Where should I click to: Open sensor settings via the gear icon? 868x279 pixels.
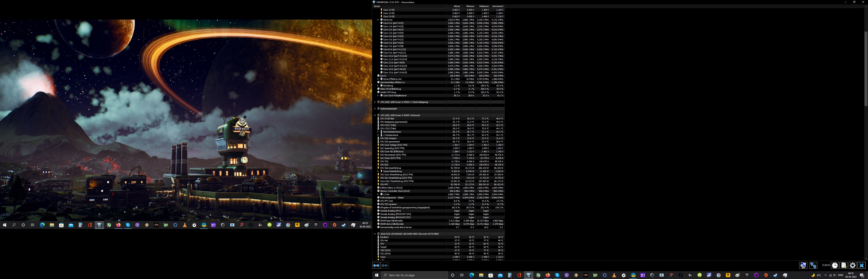coord(852,265)
